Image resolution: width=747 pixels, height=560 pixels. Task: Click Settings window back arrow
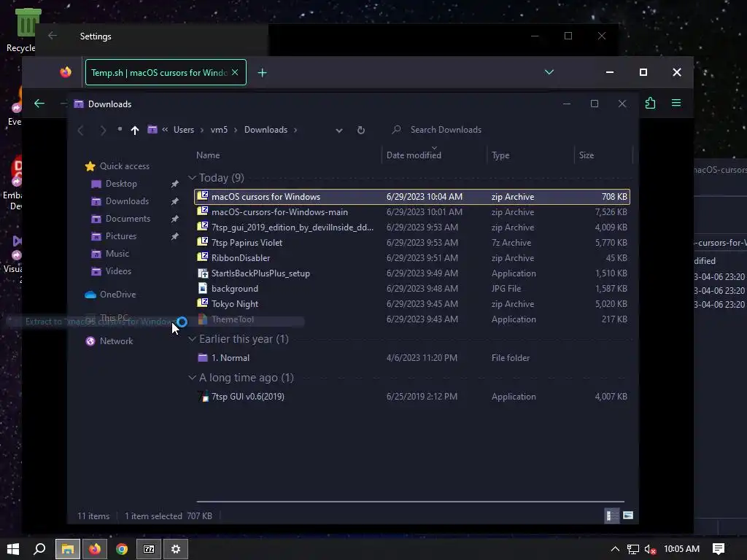tap(53, 36)
